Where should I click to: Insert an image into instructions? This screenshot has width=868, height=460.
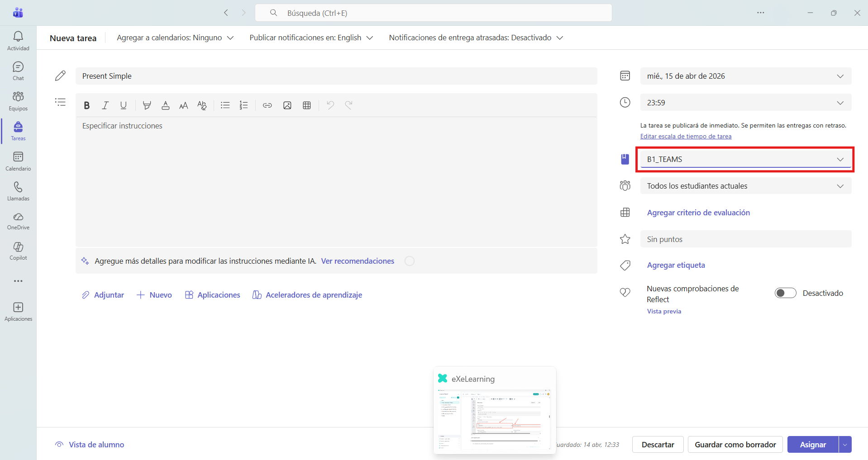287,105
